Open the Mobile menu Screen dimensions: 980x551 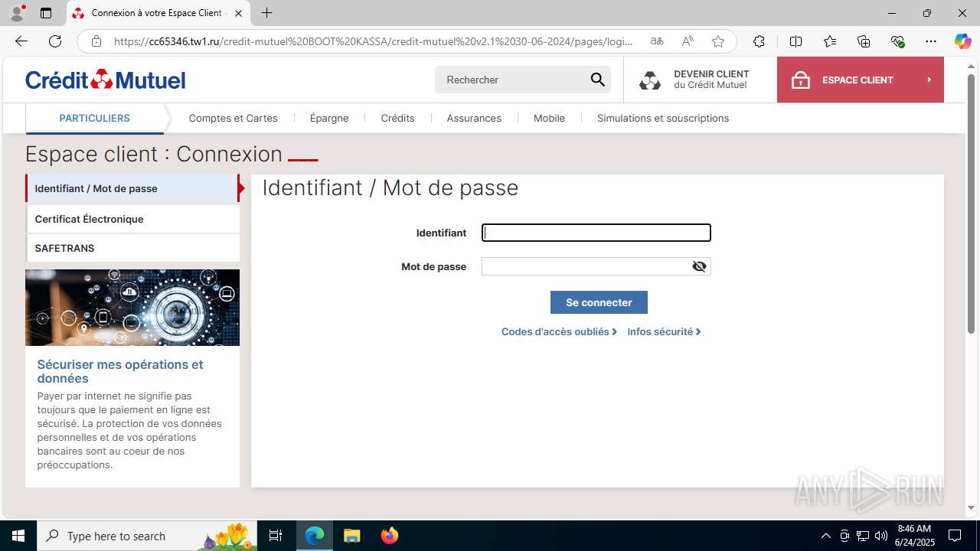click(x=549, y=118)
